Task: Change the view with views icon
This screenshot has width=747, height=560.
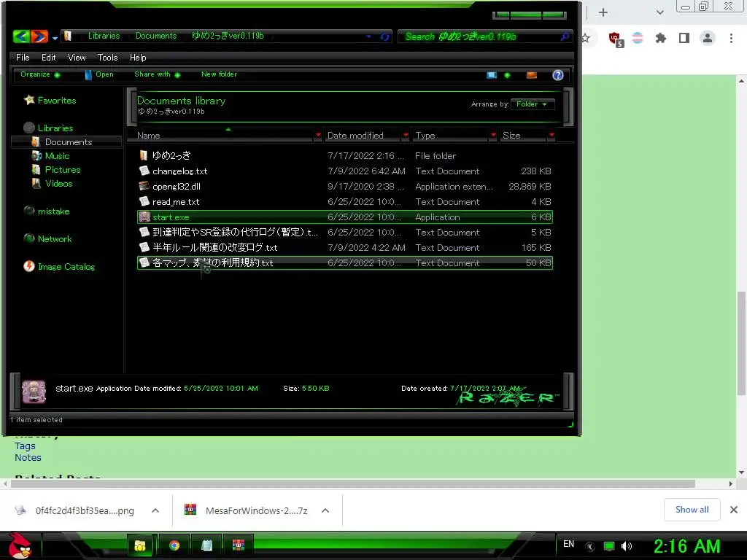Action: click(x=492, y=75)
